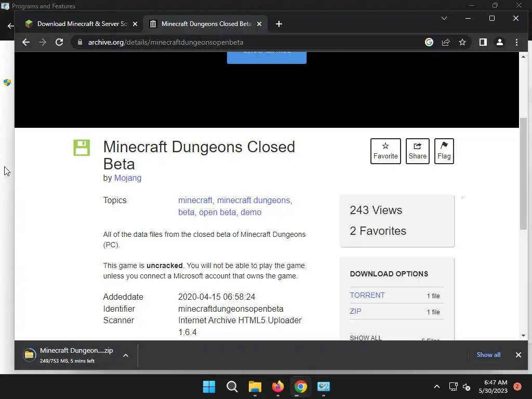Download the ZIP option
Screen dimensions: 532x399
(x=355, y=311)
